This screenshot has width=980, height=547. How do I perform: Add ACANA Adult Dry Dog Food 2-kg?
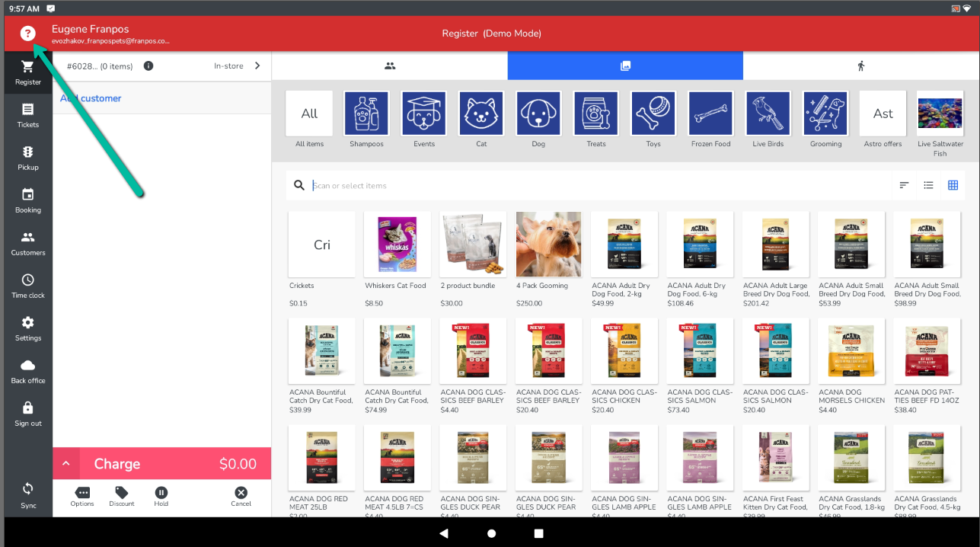pos(624,260)
